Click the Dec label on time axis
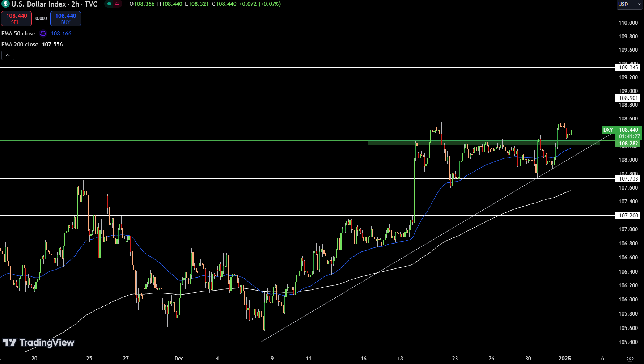The height and width of the screenshot is (364, 644). (x=179, y=359)
